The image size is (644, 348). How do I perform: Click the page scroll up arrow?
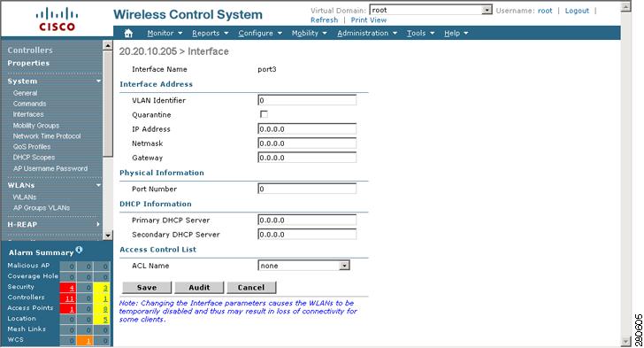click(625, 7)
